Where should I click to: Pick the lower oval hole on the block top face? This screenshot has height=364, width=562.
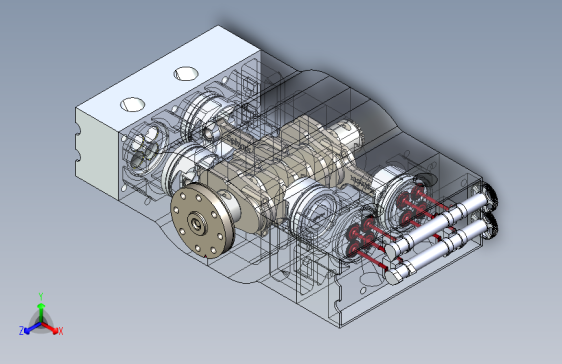(x=133, y=104)
